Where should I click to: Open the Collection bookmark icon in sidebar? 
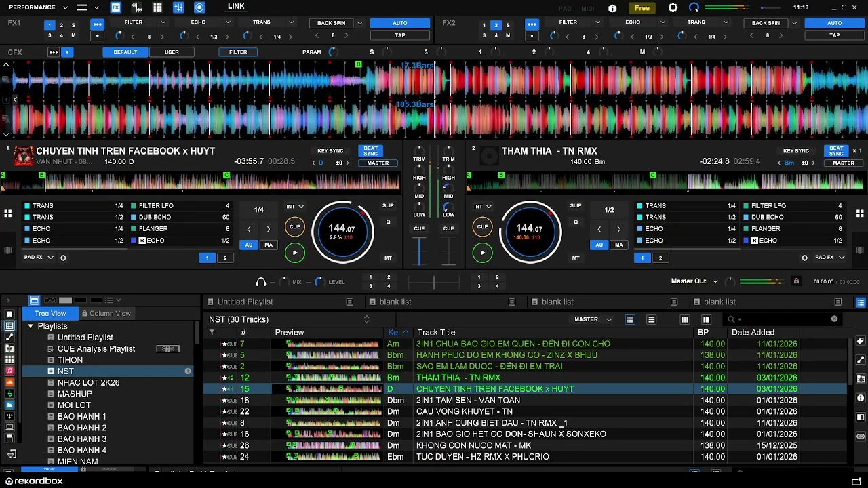(9, 314)
